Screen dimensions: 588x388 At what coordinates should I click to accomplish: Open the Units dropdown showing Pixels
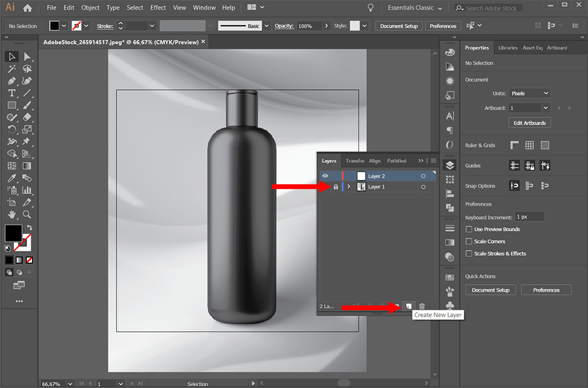point(529,93)
